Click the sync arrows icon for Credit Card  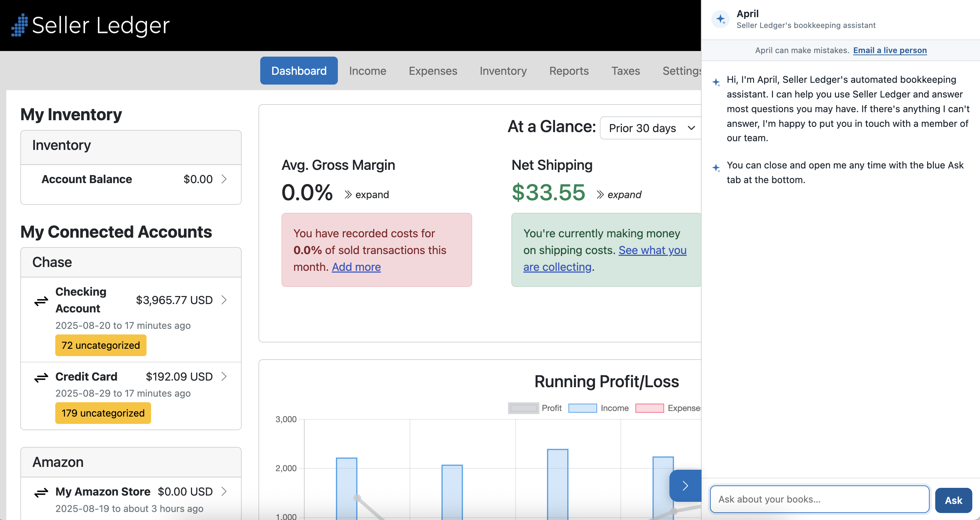[41, 377]
